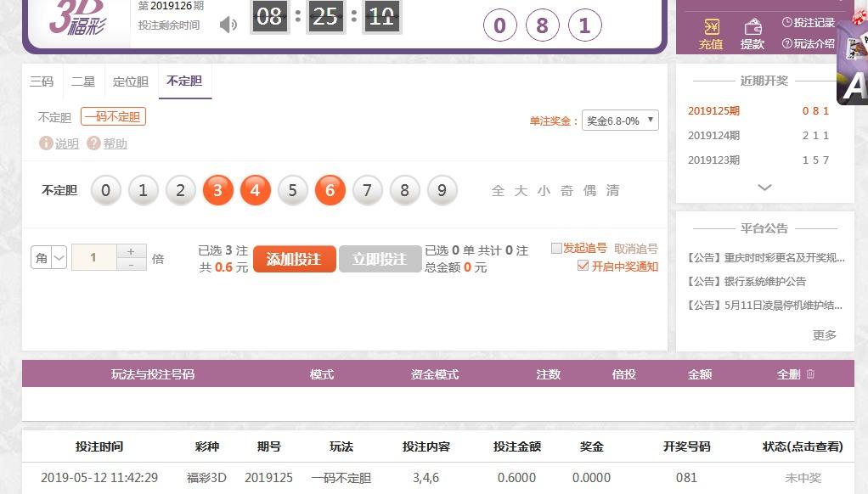This screenshot has width=868, height=494.
Task: Deselect orange number ball 6
Action: [x=330, y=190]
